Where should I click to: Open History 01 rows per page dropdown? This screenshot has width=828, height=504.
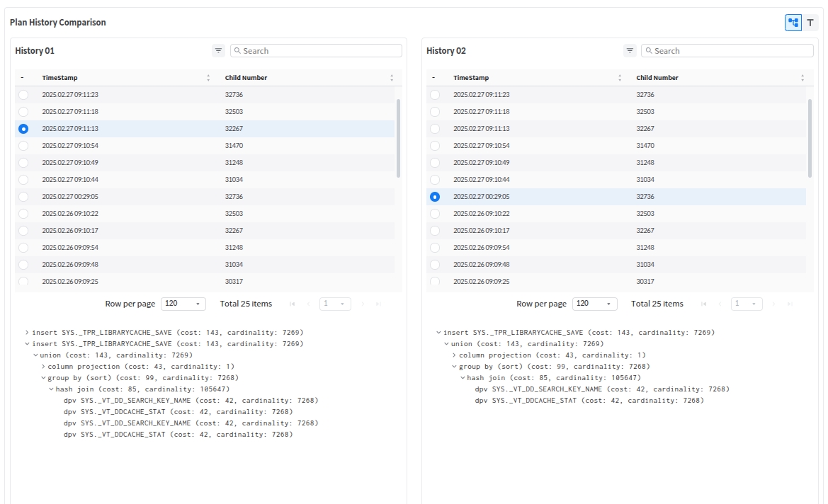(x=183, y=304)
